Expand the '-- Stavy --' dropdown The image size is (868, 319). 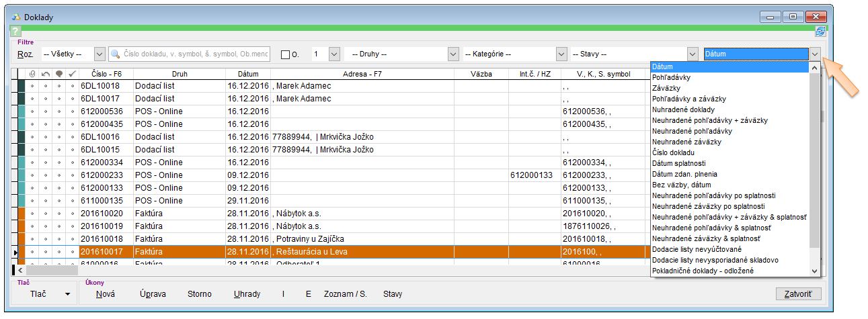693,54
